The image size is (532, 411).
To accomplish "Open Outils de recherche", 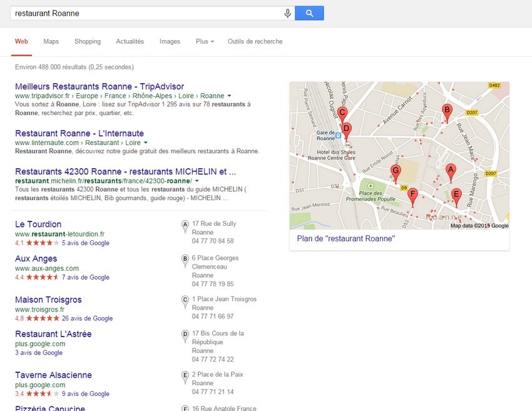I will pyautogui.click(x=255, y=41).
